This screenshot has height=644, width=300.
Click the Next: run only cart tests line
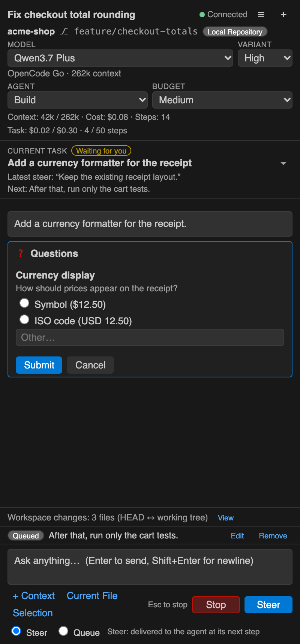(79, 189)
